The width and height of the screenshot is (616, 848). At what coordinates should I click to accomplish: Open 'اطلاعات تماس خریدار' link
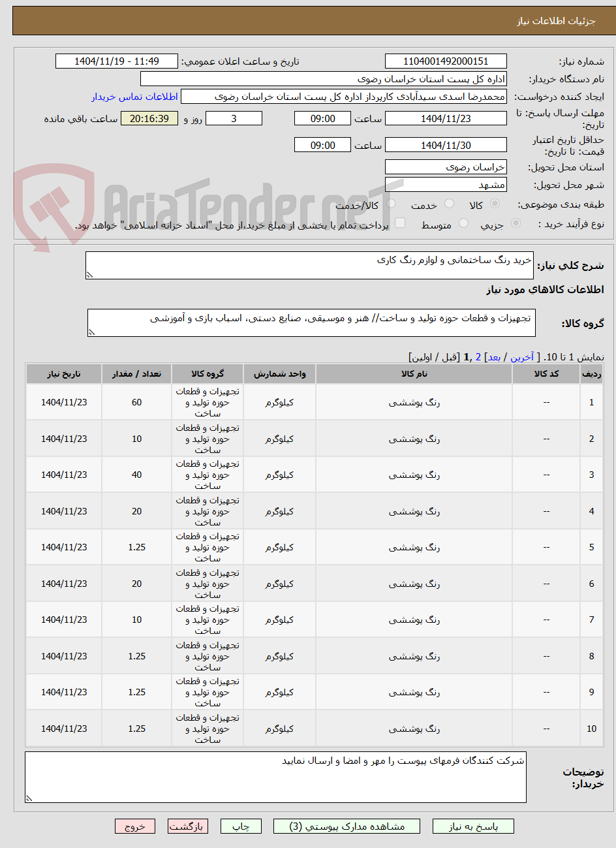[x=134, y=97]
